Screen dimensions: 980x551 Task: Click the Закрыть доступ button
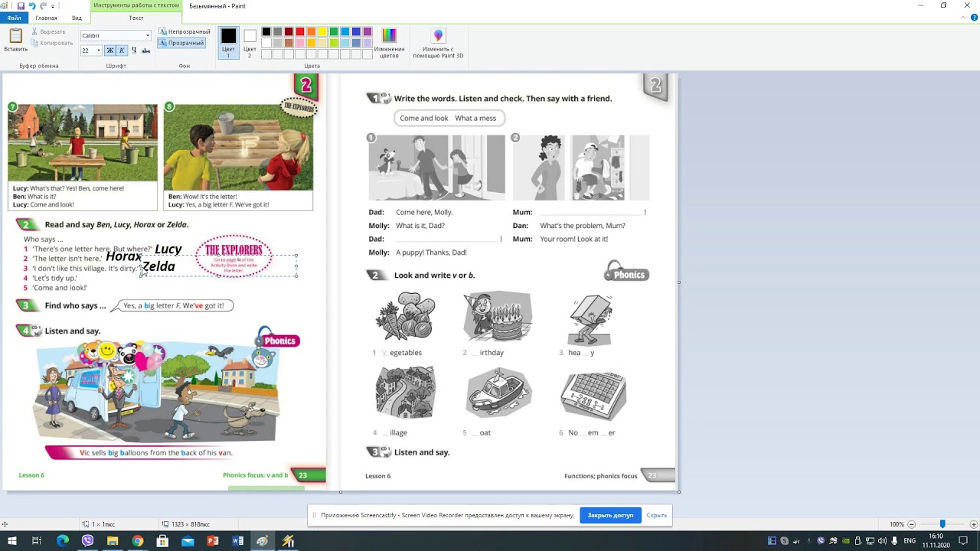click(610, 515)
